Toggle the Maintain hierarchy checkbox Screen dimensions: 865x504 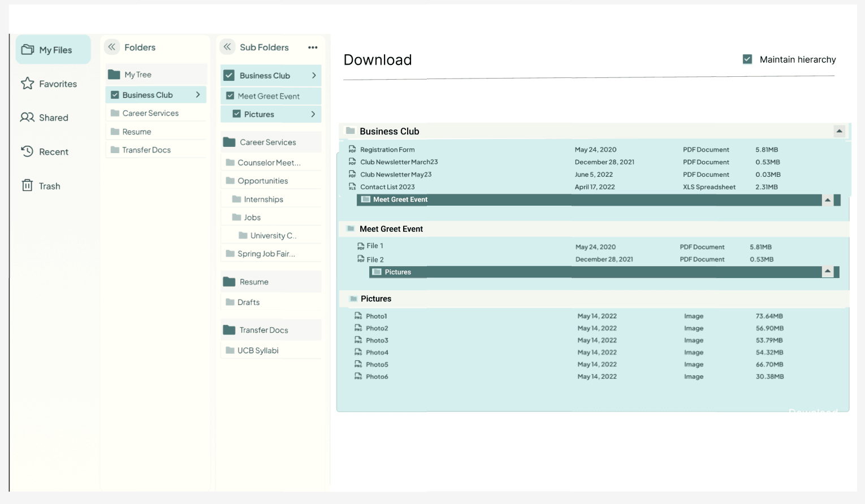click(747, 59)
